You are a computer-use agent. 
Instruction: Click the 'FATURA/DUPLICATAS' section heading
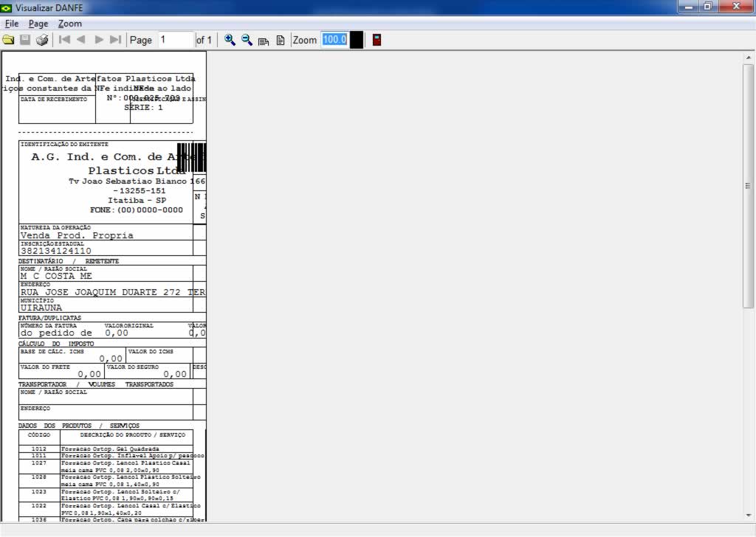[x=49, y=318]
